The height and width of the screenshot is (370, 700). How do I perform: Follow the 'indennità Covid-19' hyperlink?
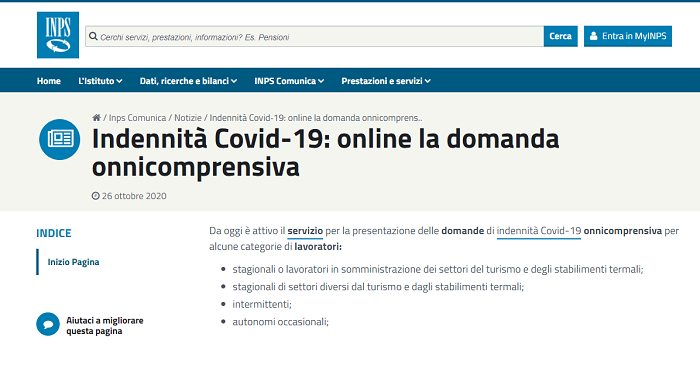[x=539, y=231]
